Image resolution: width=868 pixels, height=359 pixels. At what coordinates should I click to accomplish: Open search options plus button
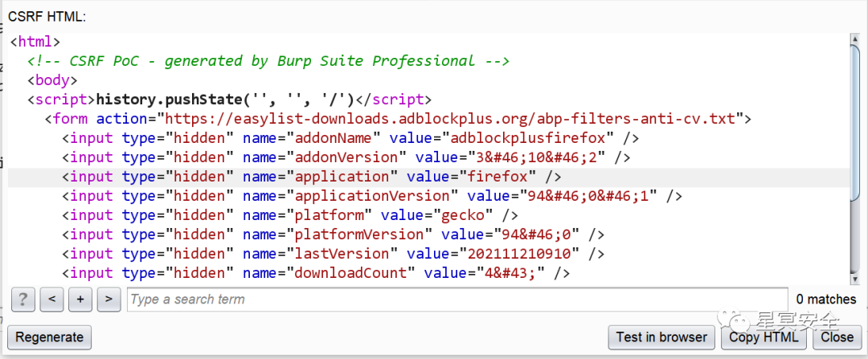pos(80,300)
